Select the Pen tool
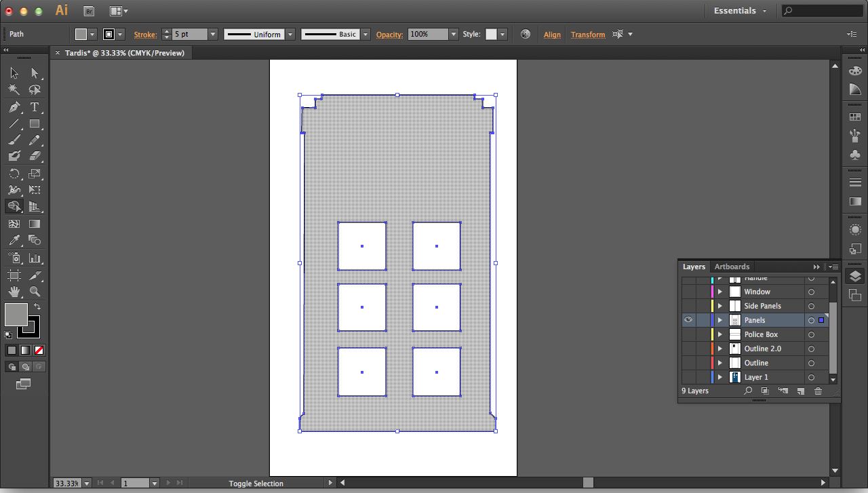Image resolution: width=868 pixels, height=493 pixels. tap(14, 107)
